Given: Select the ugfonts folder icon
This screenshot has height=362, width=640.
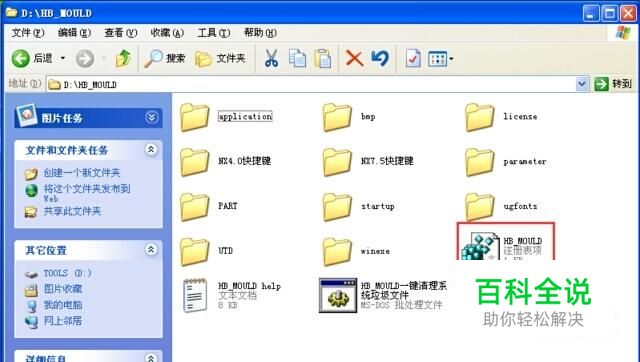Looking at the screenshot, I should pos(479,207).
